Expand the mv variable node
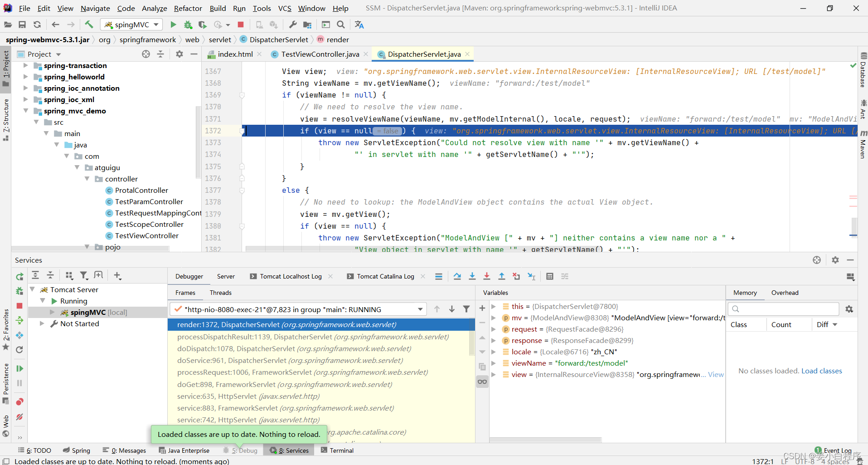Viewport: 868px width, 465px height. coord(494,318)
